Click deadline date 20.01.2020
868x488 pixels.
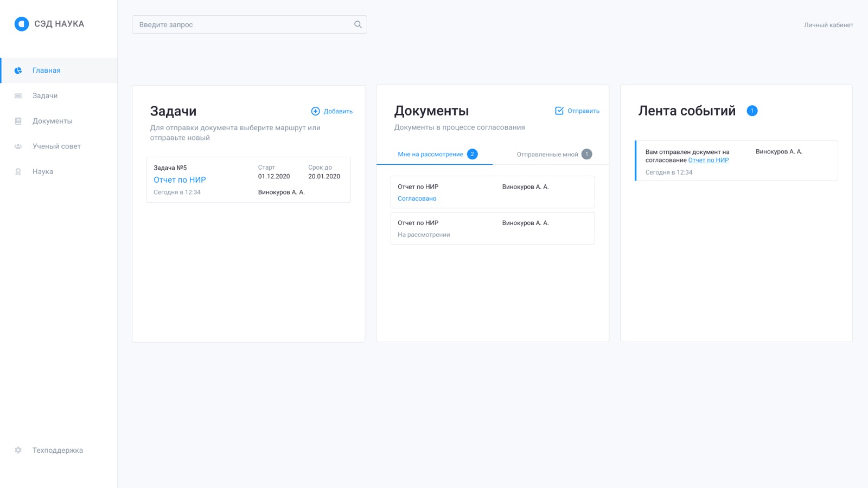point(324,176)
